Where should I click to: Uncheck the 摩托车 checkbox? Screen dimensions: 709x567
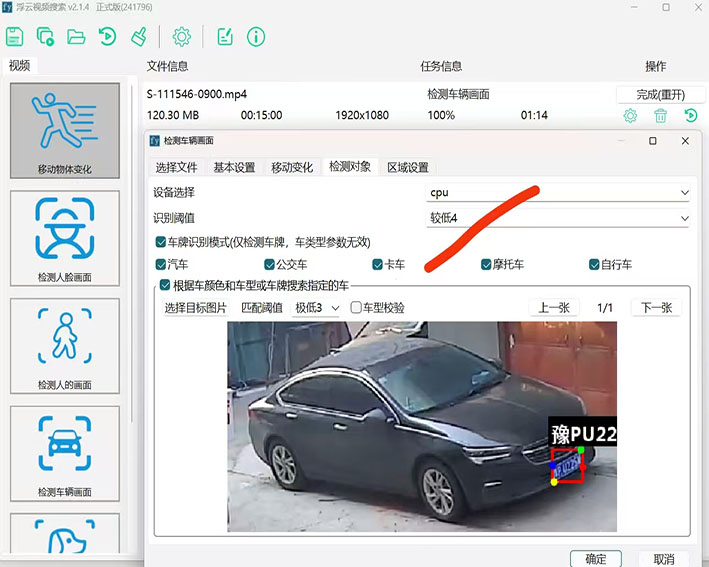[485, 265]
